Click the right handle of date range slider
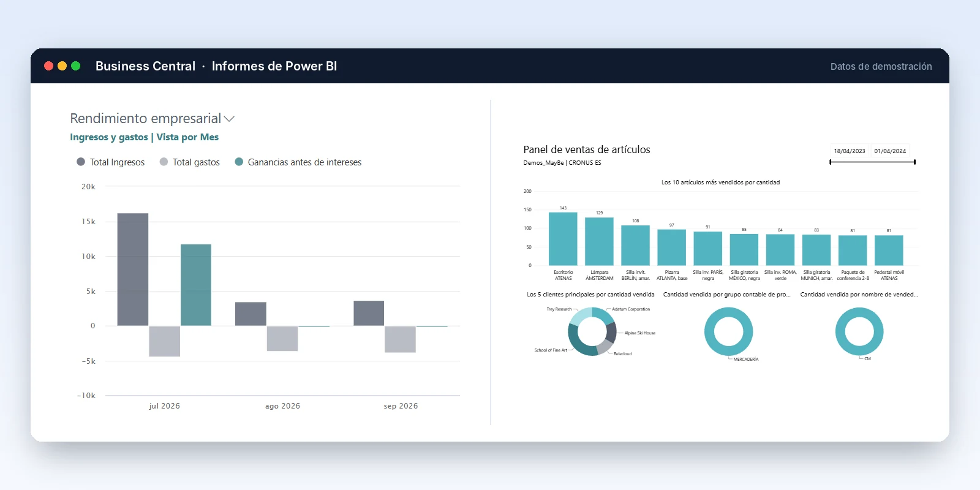 pos(914,162)
